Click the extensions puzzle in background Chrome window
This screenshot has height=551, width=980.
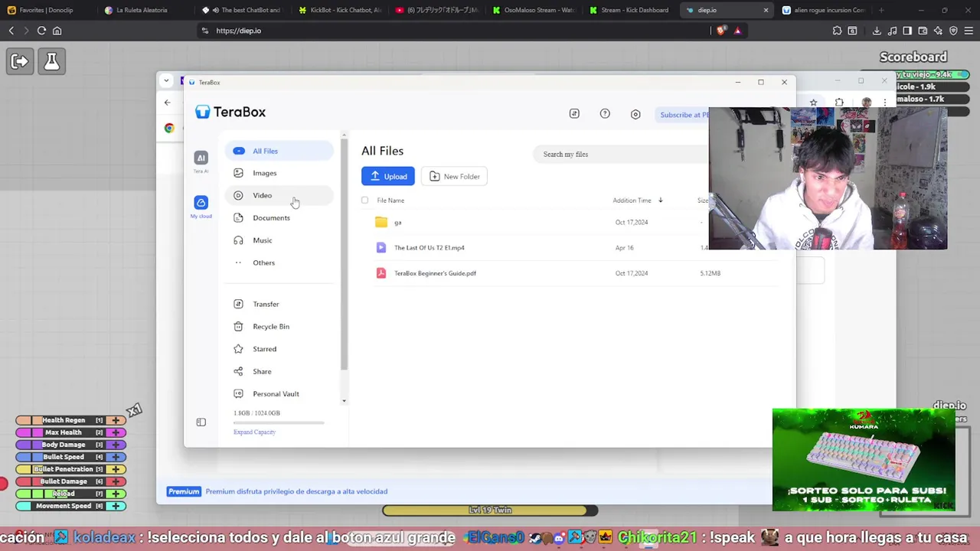point(839,103)
